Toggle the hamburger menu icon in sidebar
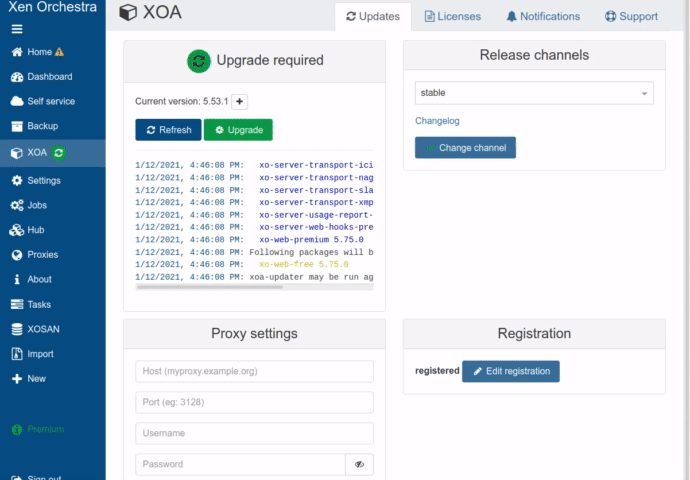This screenshot has height=480, width=690. point(17,29)
